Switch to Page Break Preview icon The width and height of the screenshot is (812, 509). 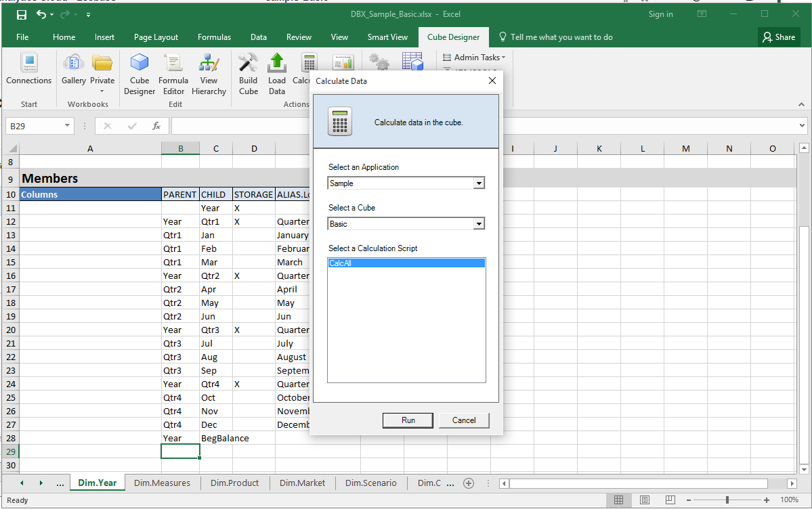pyautogui.click(x=670, y=500)
